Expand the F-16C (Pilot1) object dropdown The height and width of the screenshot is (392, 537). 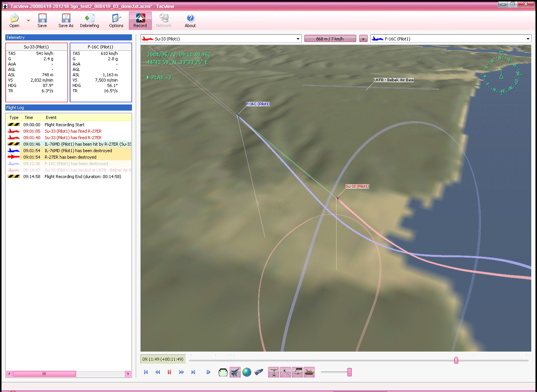tap(528, 39)
